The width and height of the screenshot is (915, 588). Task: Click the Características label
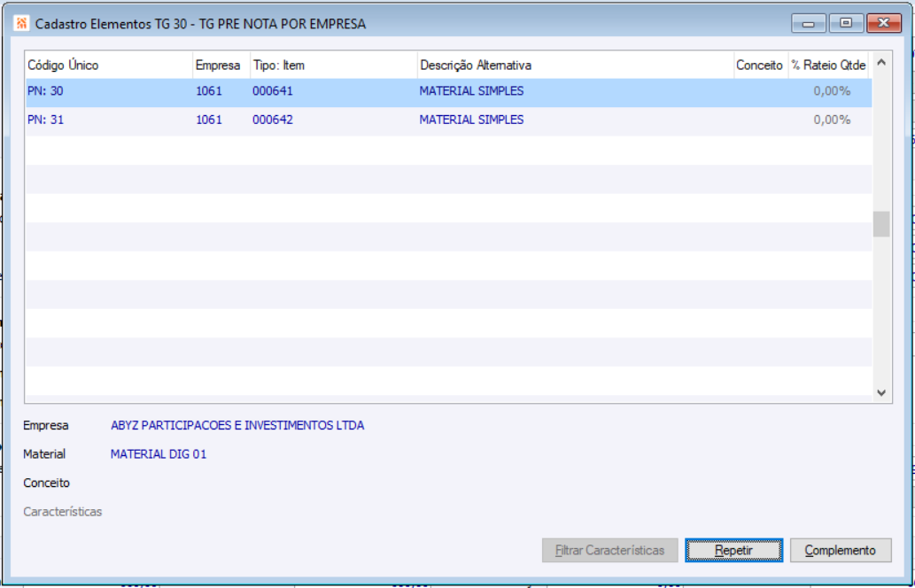pos(62,512)
